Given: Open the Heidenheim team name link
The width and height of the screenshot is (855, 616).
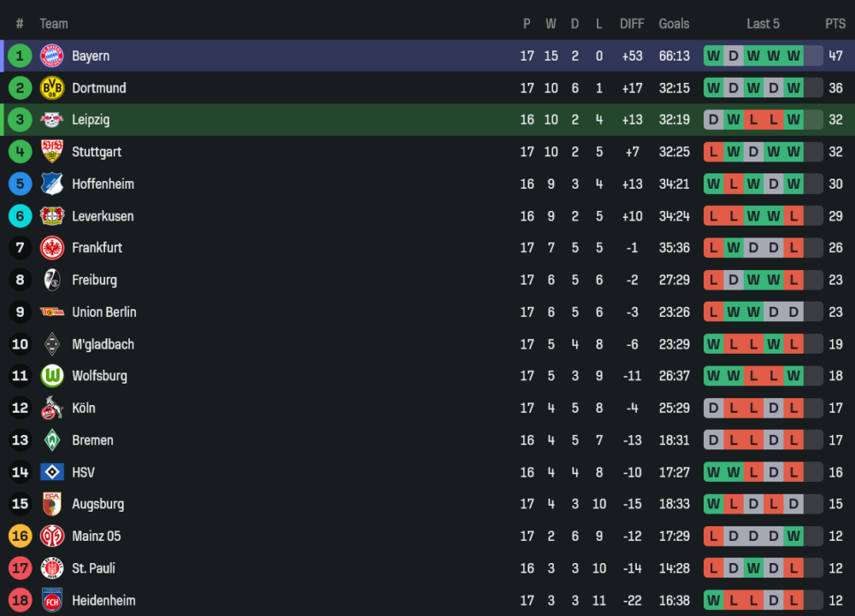Looking at the screenshot, I should (x=103, y=601).
